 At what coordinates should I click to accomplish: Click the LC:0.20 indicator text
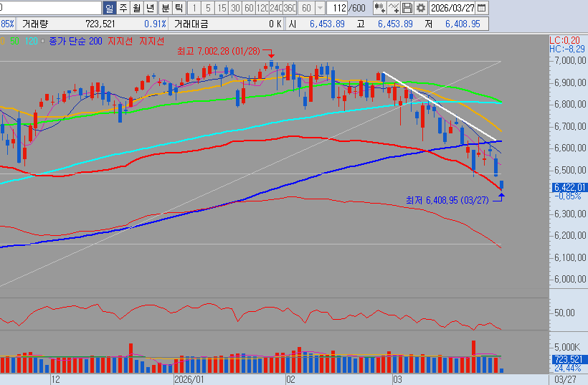(565, 40)
